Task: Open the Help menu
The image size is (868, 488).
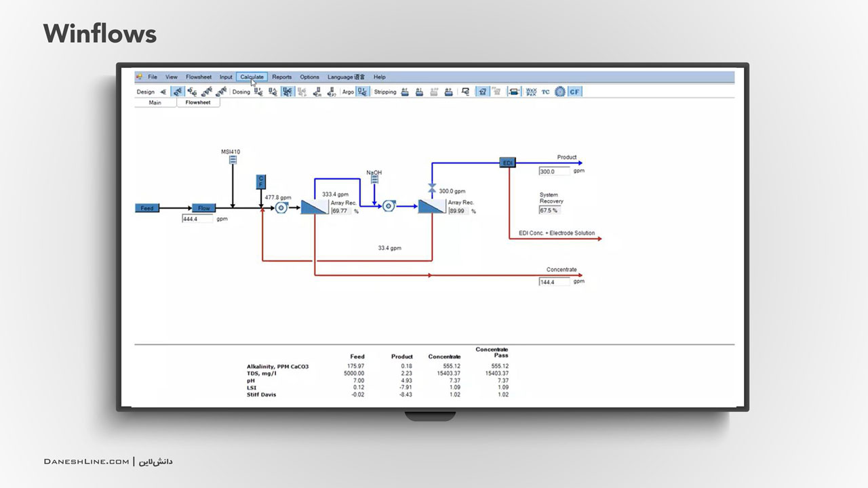Action: 379,77
